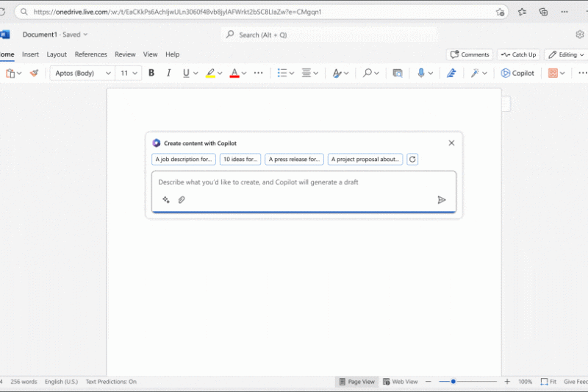Expand the underline style dropdown arrow
The width and height of the screenshot is (588, 392).
[196, 73]
